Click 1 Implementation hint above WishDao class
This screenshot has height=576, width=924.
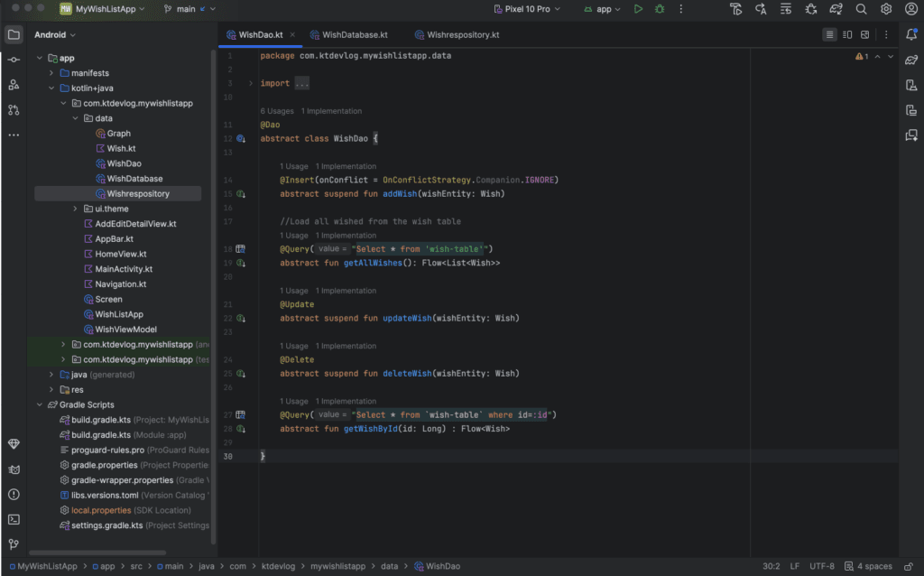[x=331, y=111]
